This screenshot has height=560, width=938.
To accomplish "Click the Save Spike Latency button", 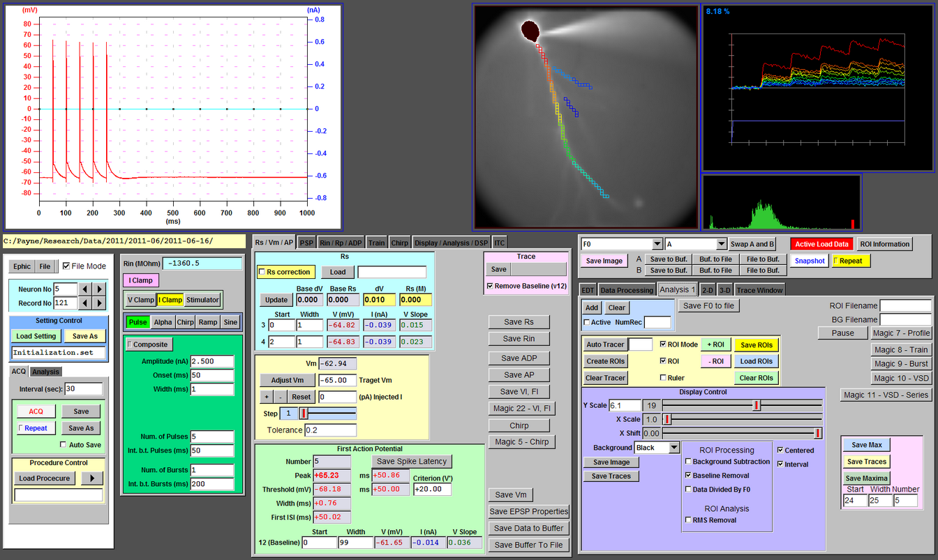I will tap(411, 462).
